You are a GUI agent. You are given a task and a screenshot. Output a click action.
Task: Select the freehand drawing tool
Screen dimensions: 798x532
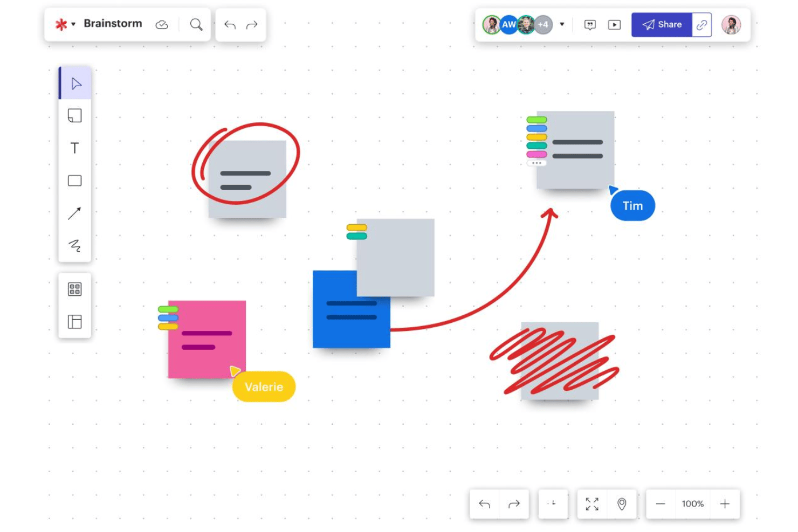click(75, 246)
